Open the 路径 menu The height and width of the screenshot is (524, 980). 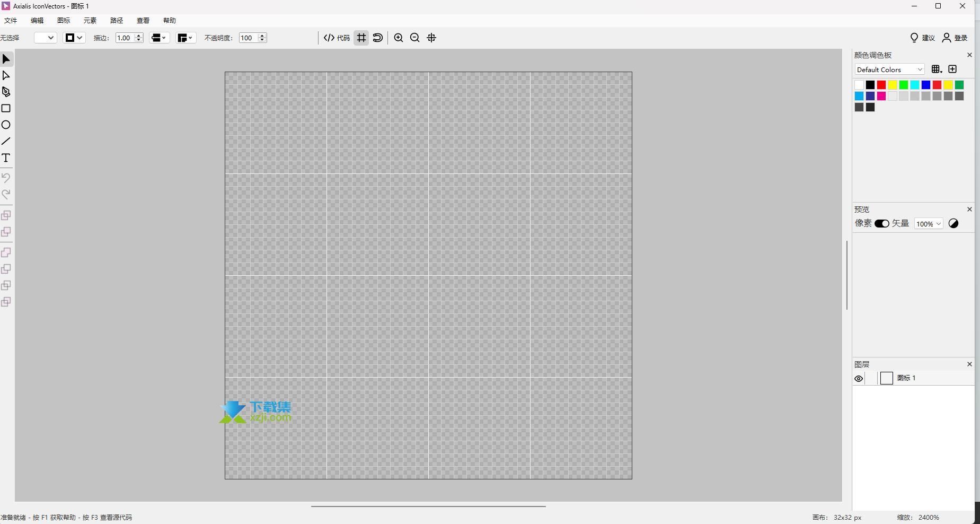point(117,21)
